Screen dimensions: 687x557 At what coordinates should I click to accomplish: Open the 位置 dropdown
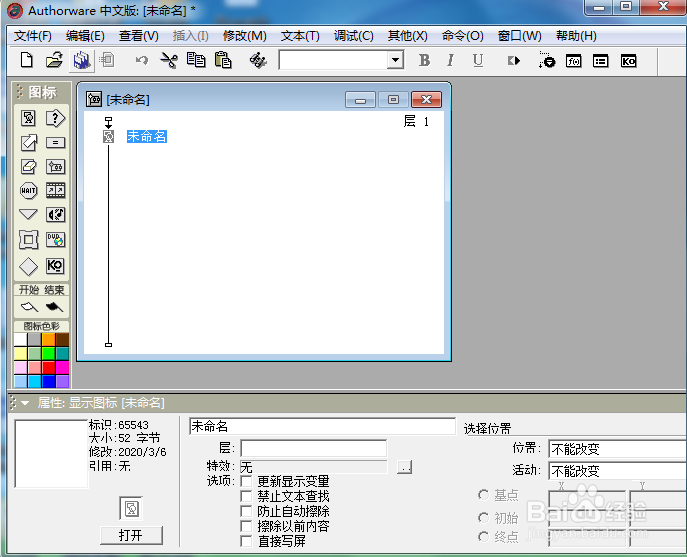617,449
